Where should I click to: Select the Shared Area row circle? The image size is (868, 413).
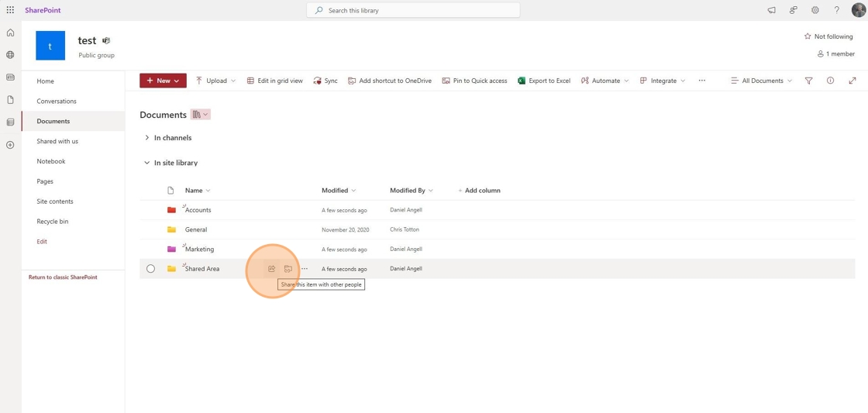coord(150,269)
